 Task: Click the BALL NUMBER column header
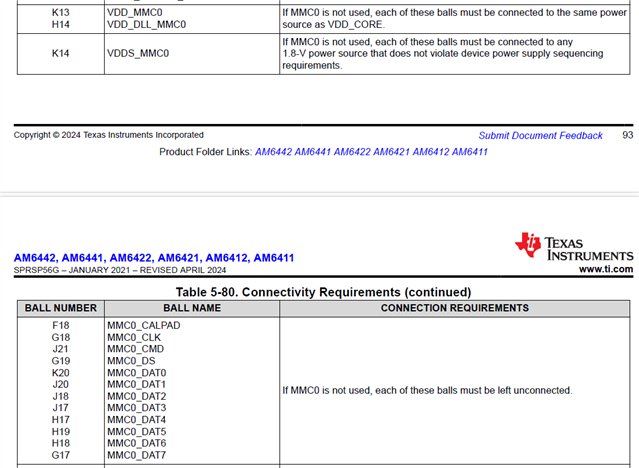tap(61, 308)
